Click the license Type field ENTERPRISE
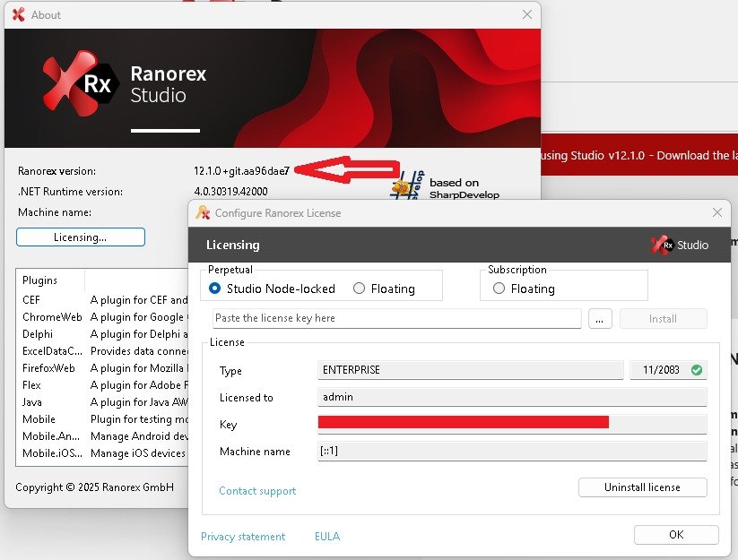Screen dimensions: 738x560 470,370
